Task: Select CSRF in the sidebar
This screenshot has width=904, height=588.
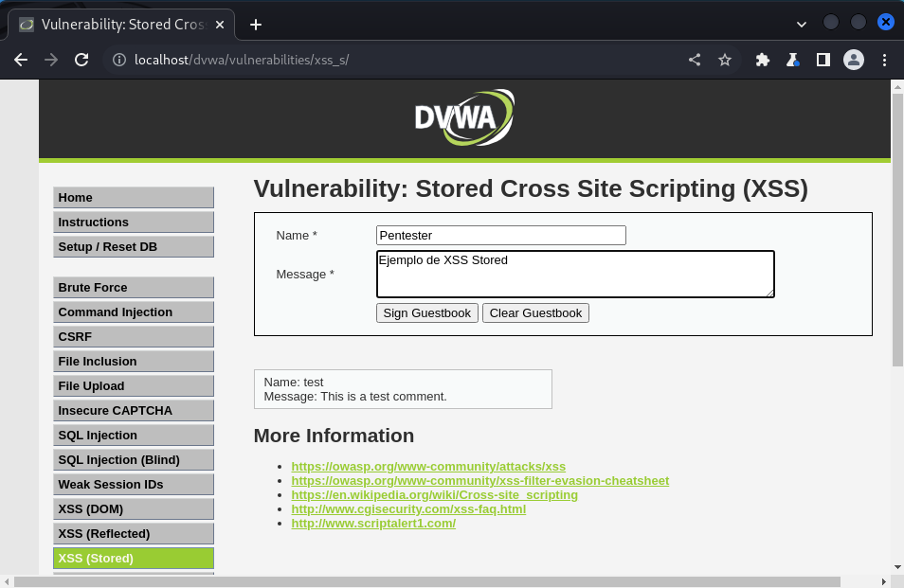Action: [x=134, y=337]
